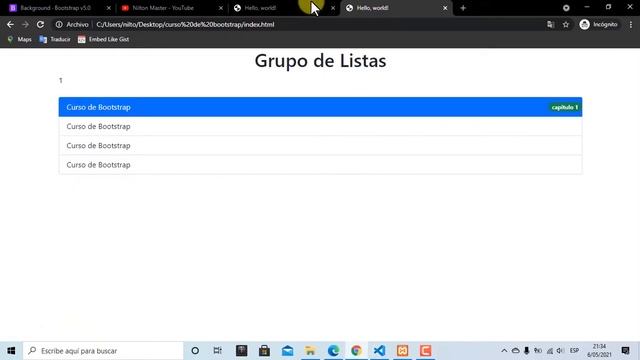Go back with the browser back arrow
Image resolution: width=640 pixels, height=360 pixels.
pos(10,24)
